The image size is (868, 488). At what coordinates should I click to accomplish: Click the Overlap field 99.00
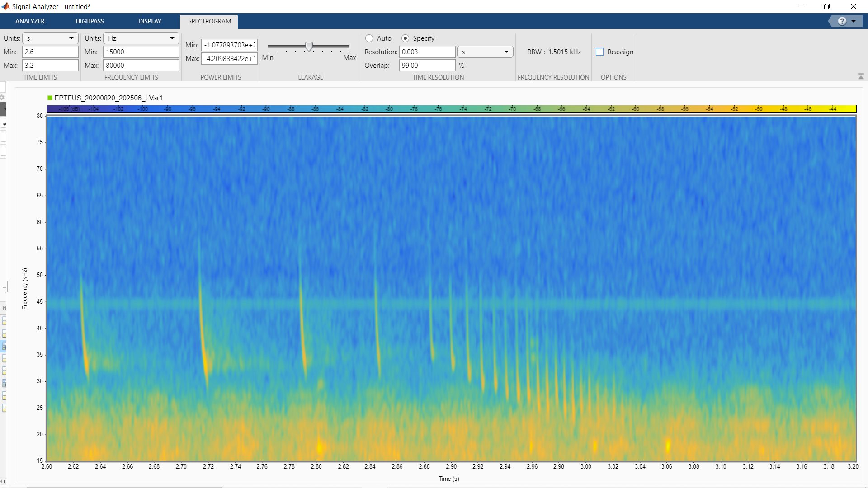(427, 66)
